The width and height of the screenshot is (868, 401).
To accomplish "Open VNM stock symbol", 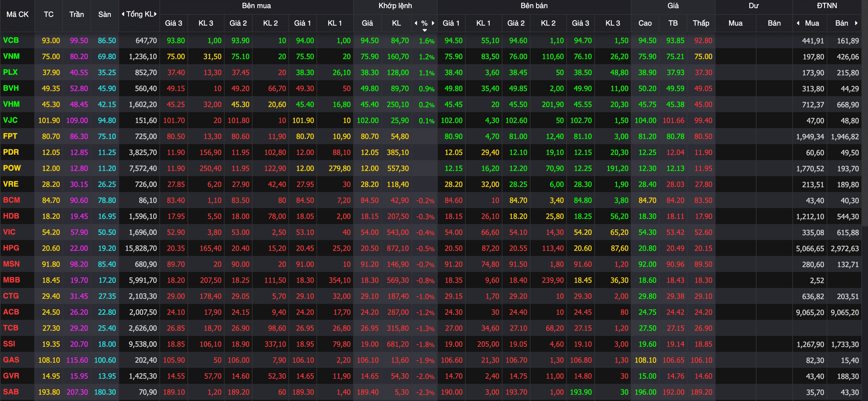I will click(11, 56).
